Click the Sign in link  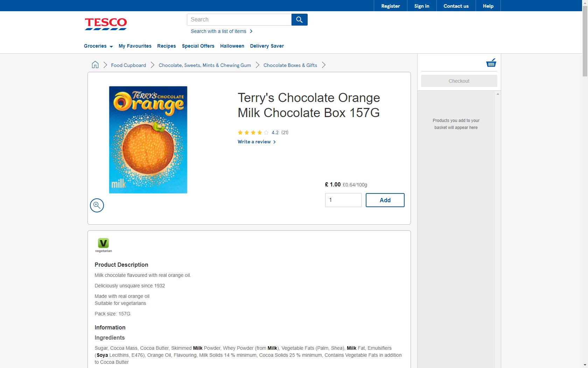coord(421,6)
